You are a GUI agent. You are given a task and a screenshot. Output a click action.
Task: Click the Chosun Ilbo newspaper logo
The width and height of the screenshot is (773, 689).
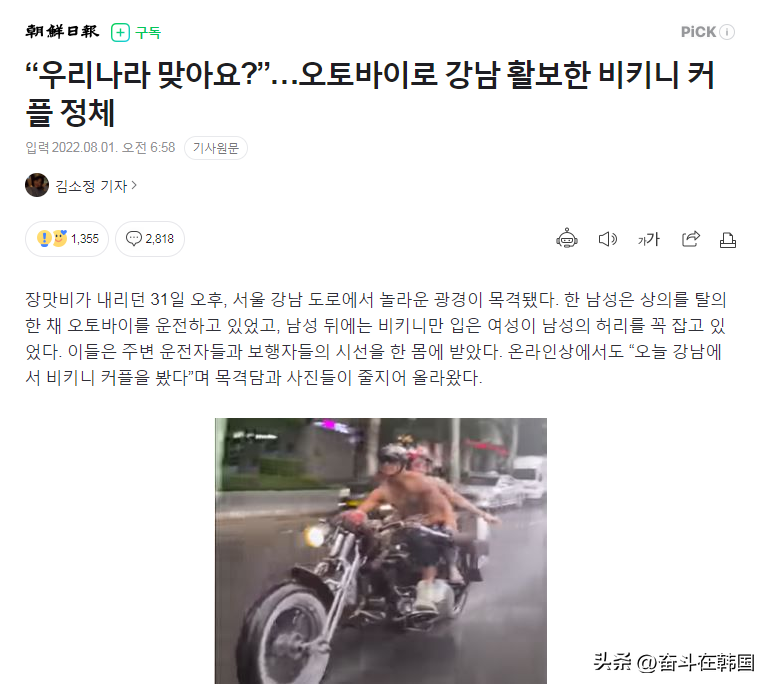point(62,32)
